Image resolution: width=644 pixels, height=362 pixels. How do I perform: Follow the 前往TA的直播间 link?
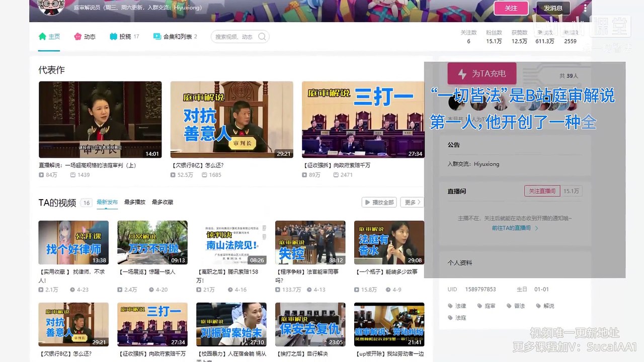coord(515,228)
